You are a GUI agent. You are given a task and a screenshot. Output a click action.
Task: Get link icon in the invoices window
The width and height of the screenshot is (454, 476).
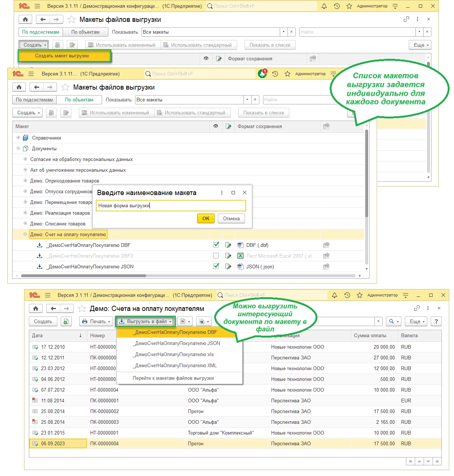click(417, 308)
